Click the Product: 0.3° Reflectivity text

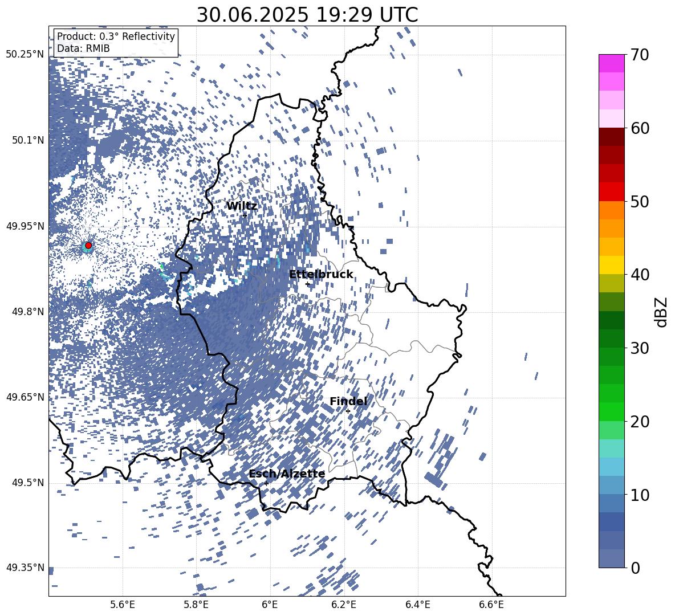(116, 36)
